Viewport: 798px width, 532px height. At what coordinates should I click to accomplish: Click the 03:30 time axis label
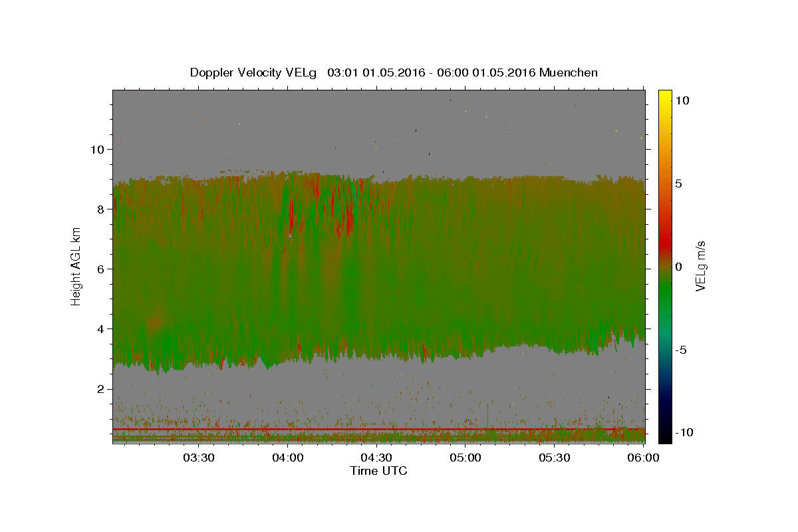199,458
